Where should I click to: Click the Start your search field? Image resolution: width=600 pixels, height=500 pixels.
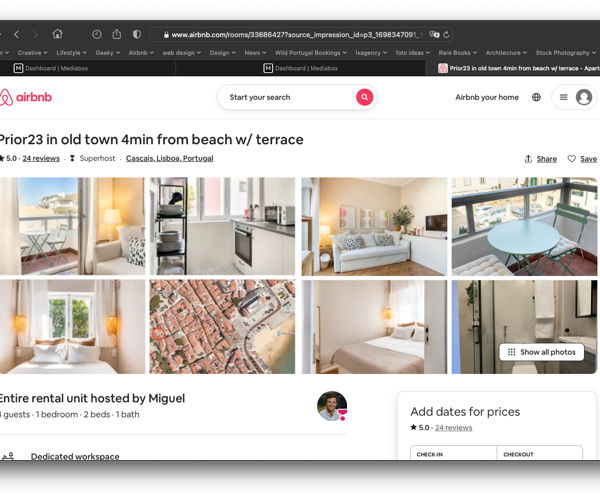click(285, 97)
